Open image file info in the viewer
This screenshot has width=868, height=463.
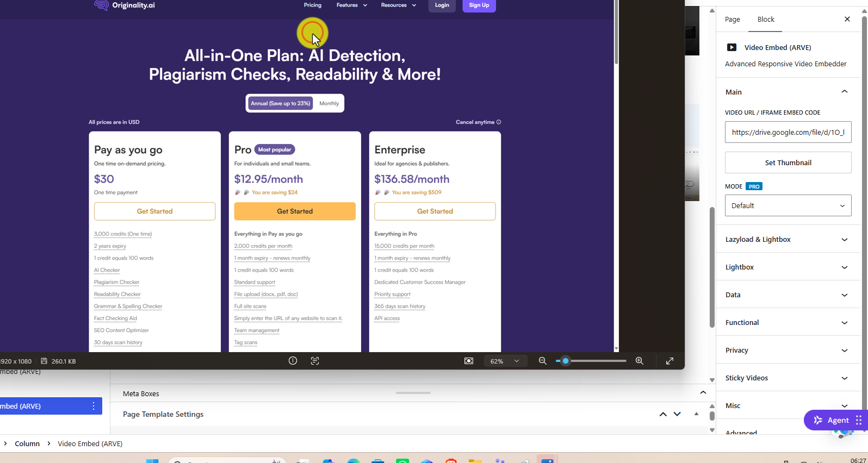[x=293, y=361]
